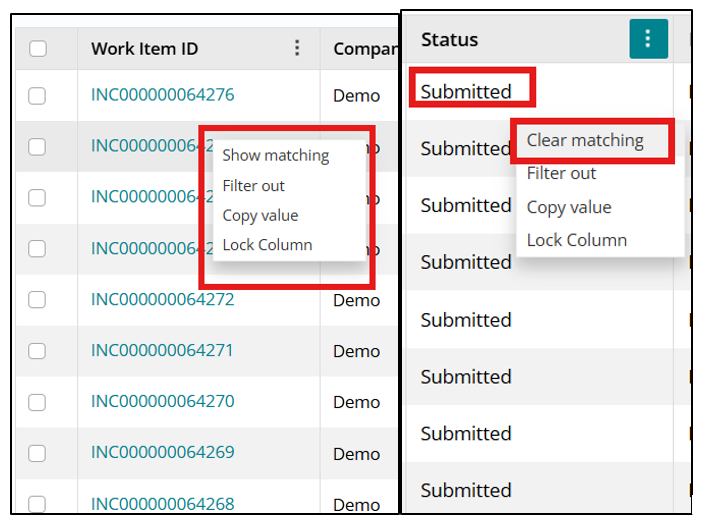Open Status column kebab menu
The width and height of the screenshot is (701, 526).
pyautogui.click(x=648, y=39)
